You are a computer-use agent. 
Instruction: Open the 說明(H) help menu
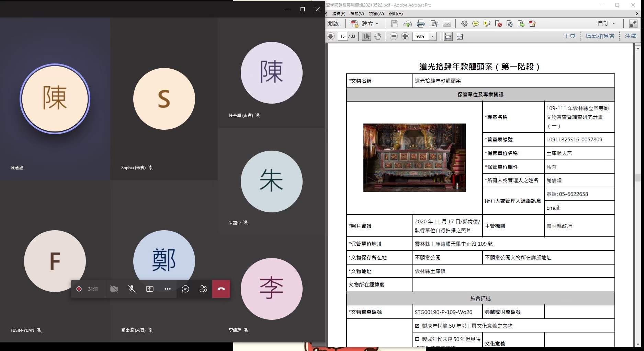coord(396,14)
